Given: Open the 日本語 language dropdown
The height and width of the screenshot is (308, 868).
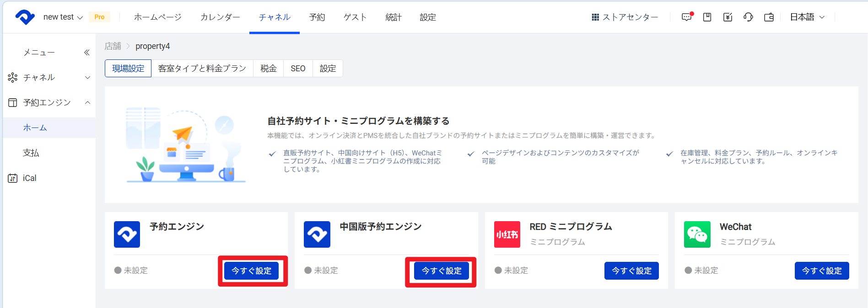Looking at the screenshot, I should 807,17.
